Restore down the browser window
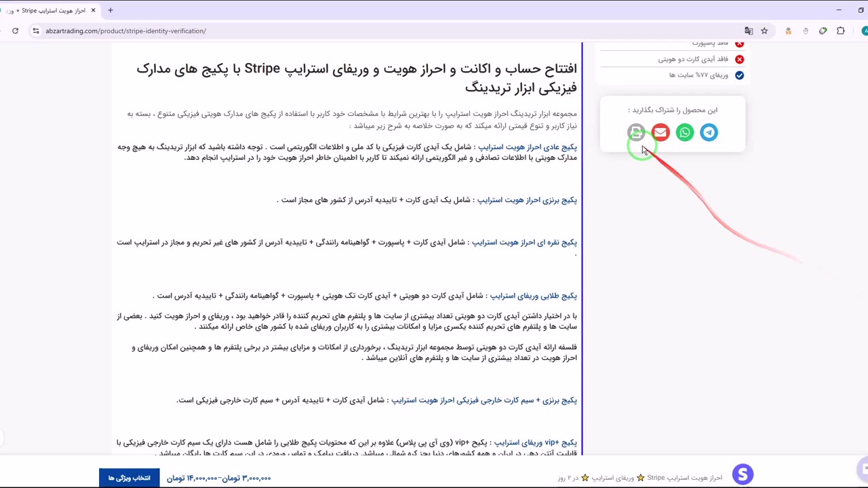This screenshot has height=488, width=868. coord(861,10)
